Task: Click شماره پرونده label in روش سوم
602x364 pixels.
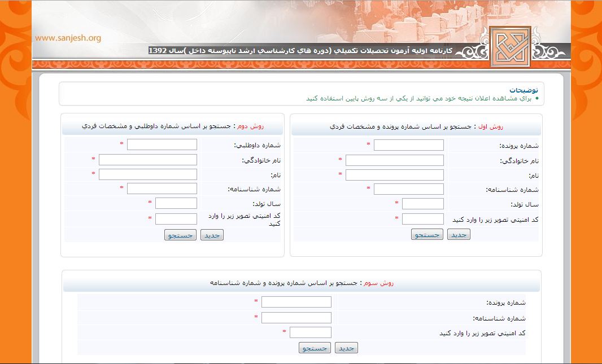Action: click(506, 302)
